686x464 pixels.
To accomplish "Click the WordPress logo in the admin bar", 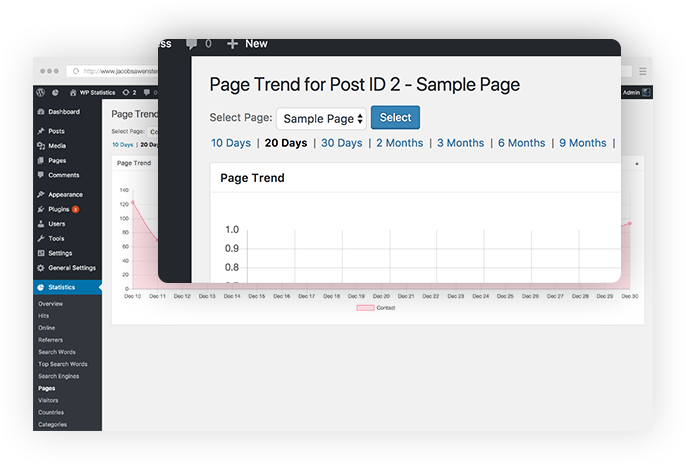I will click(41, 92).
